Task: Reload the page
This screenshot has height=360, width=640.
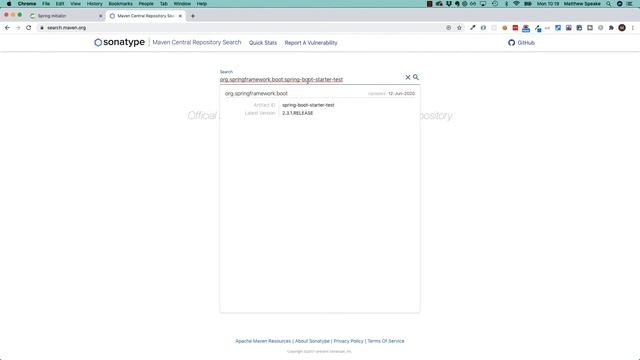Action: tap(29, 28)
